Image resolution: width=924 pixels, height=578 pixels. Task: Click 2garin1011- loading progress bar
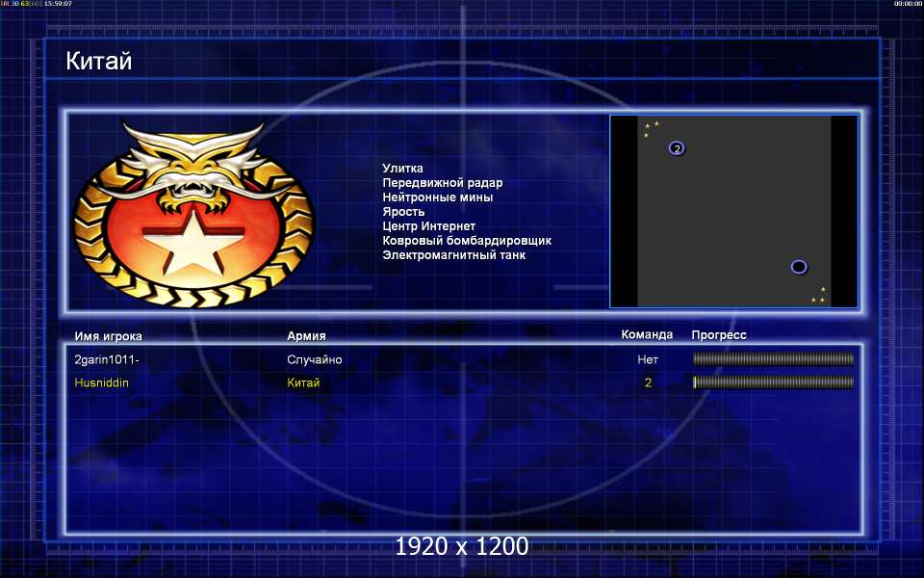click(773, 358)
